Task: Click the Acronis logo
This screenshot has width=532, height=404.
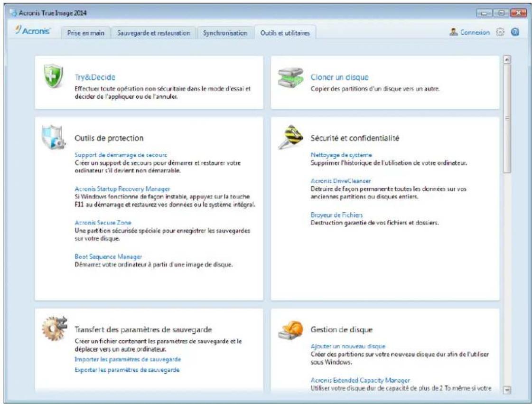Action: pyautogui.click(x=33, y=30)
